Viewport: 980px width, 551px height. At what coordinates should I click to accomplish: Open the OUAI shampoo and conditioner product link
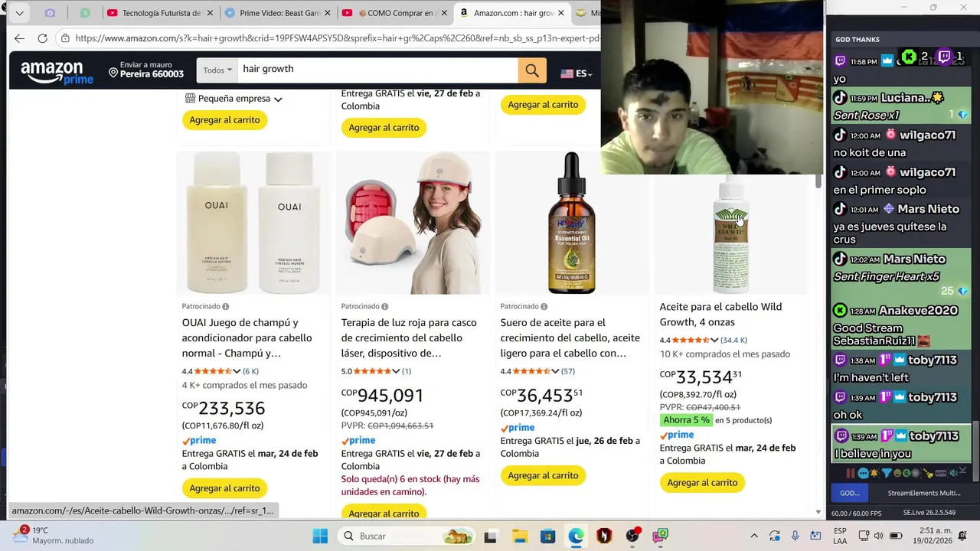pyautogui.click(x=248, y=337)
